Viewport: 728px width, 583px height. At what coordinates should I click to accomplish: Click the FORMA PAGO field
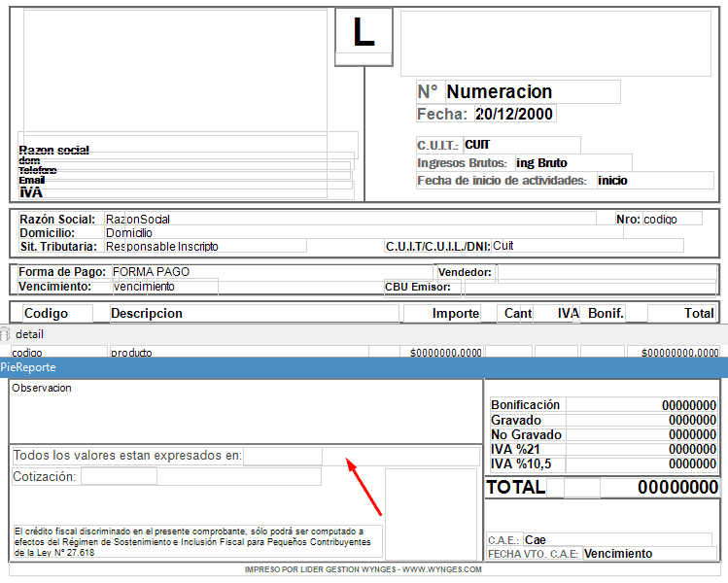click(270, 272)
